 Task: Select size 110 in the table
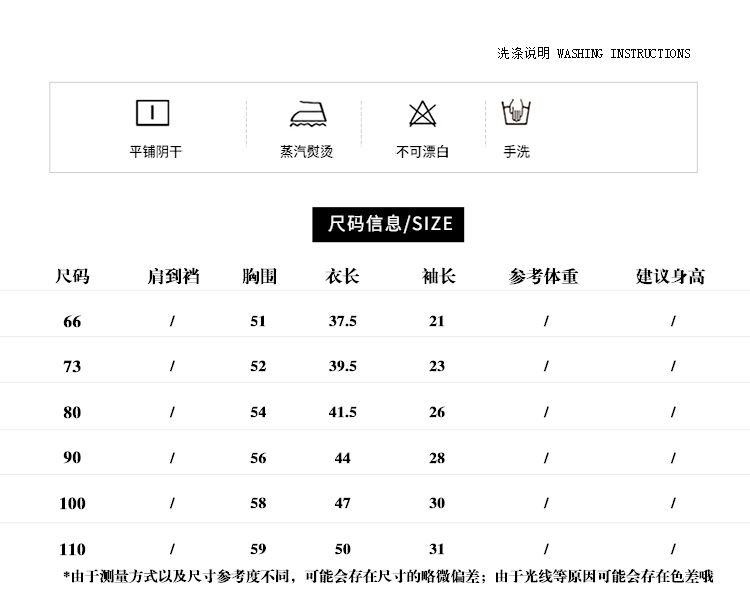(72, 549)
